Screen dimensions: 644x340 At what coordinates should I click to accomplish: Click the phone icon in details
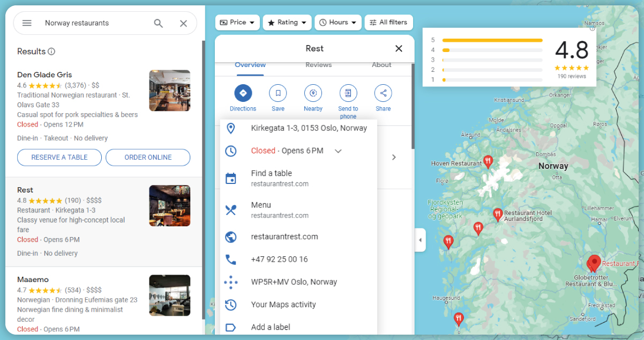coord(230,260)
